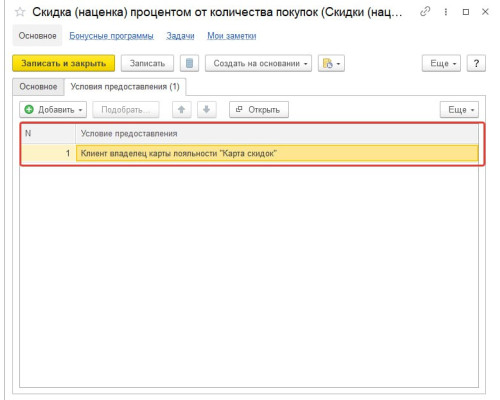Viewport: 500px width, 400px height.
Task: Open the three-dot window menu
Action: pyautogui.click(x=446, y=12)
